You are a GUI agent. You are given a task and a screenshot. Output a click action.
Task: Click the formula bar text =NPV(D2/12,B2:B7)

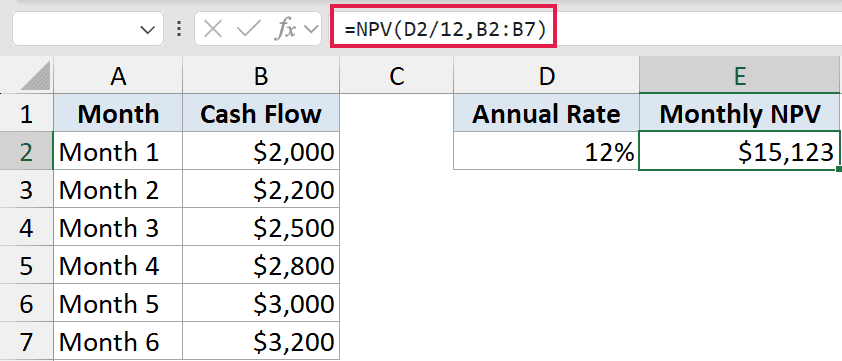445,30
